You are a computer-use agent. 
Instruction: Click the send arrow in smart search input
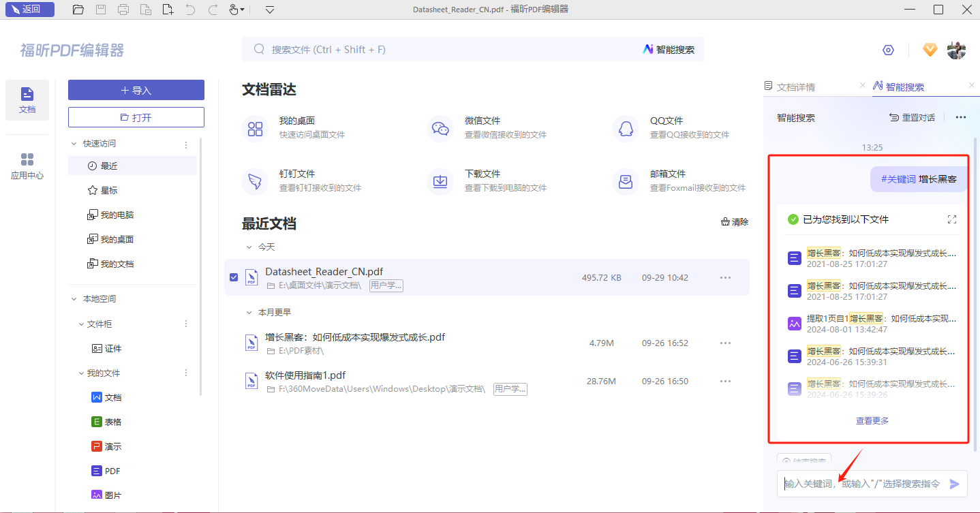(x=955, y=484)
